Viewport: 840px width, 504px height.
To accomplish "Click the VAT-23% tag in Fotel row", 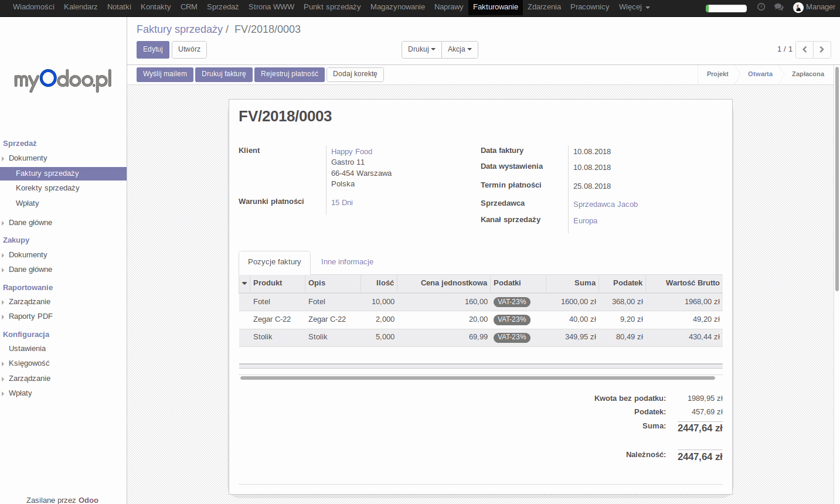I will 512,302.
